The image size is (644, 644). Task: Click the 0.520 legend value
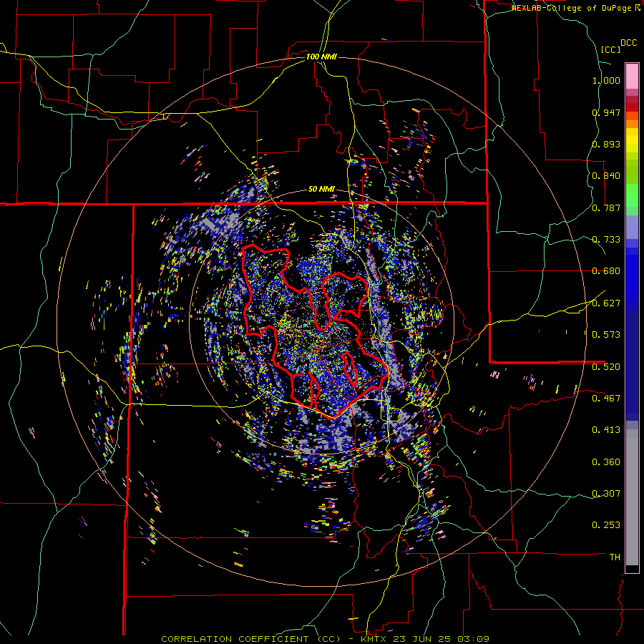606,366
